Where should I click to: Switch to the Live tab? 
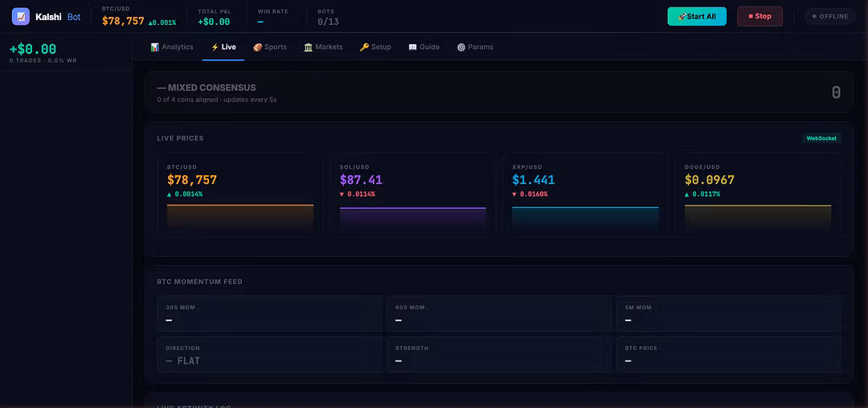pos(223,47)
